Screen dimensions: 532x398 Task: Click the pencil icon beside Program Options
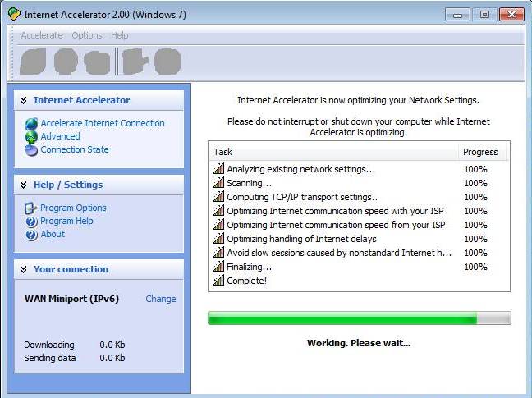30,208
